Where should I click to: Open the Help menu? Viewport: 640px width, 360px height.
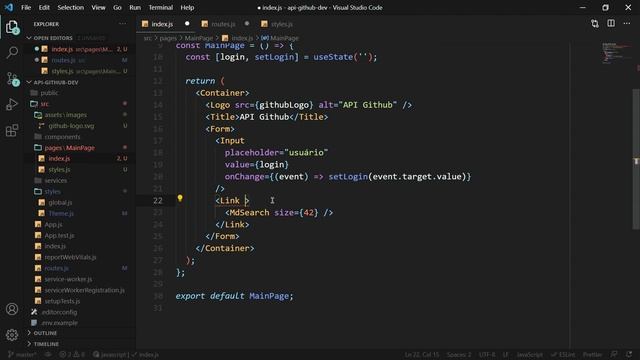point(187,7)
